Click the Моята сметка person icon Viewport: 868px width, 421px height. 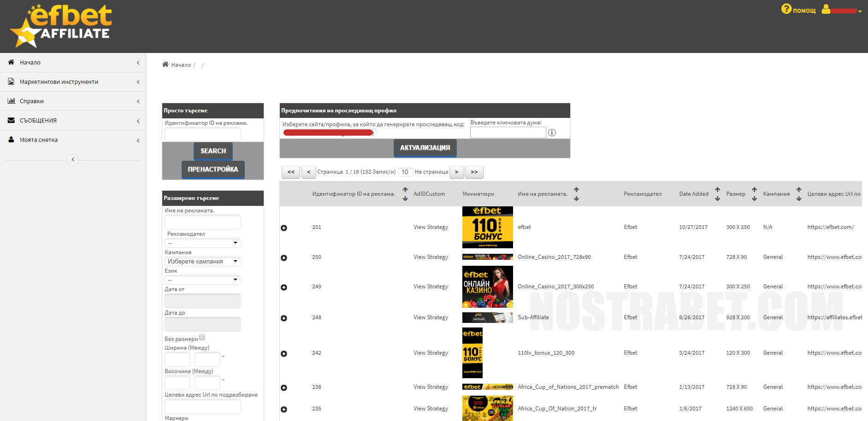pos(11,139)
